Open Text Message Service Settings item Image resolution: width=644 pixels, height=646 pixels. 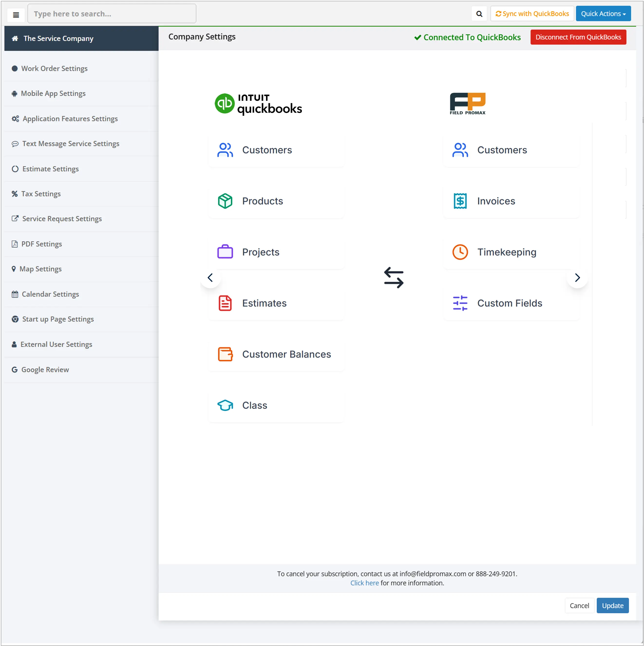click(x=81, y=144)
